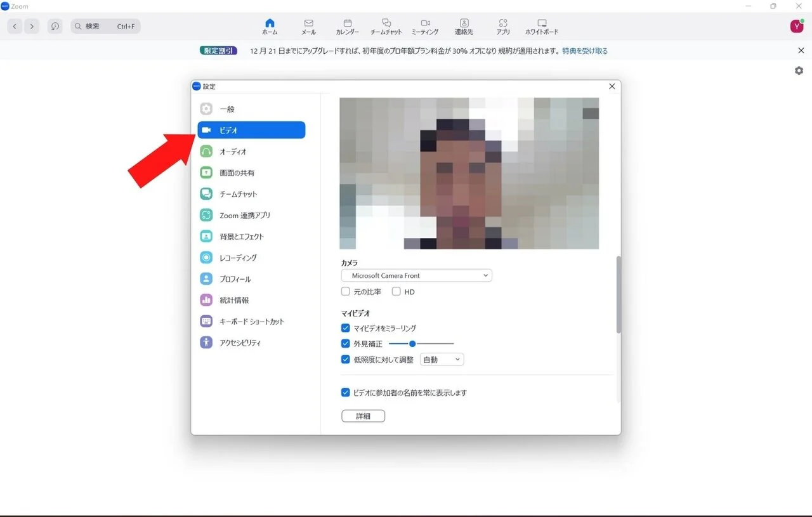
Task: Select オーディオ settings category
Action: point(251,152)
